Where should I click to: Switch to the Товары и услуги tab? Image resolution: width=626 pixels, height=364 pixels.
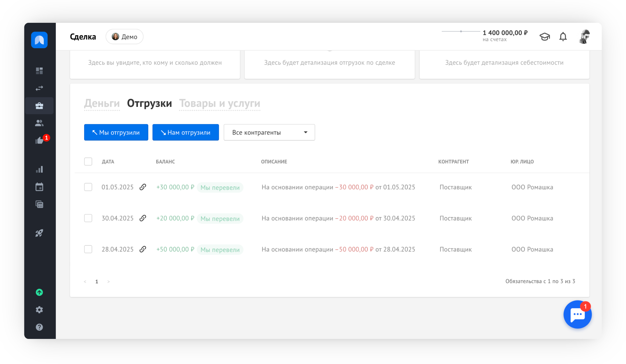coord(220,103)
